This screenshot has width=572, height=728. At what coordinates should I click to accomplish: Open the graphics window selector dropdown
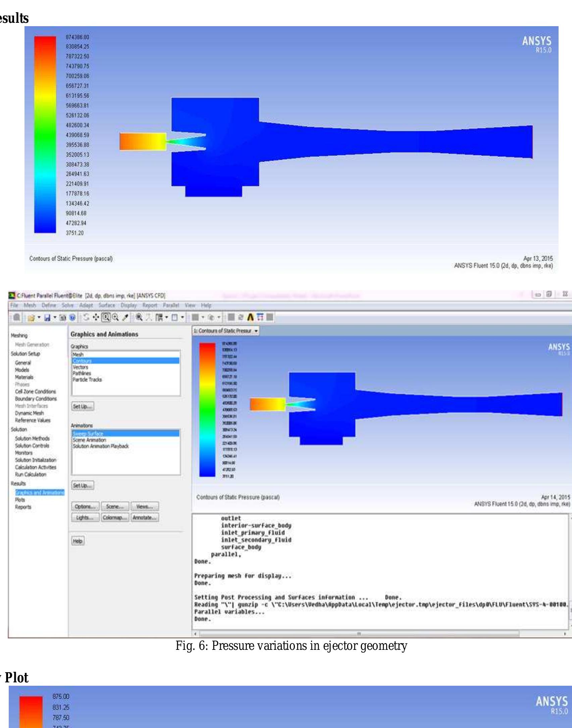click(256, 331)
